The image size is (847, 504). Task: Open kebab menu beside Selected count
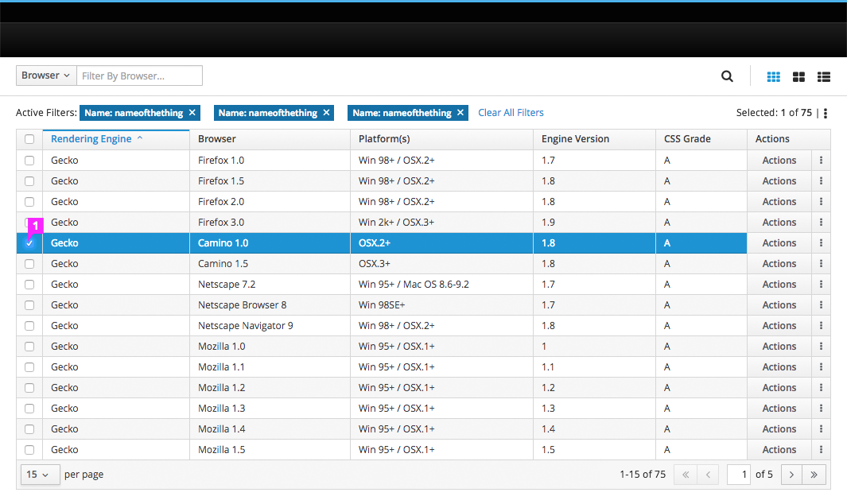826,113
